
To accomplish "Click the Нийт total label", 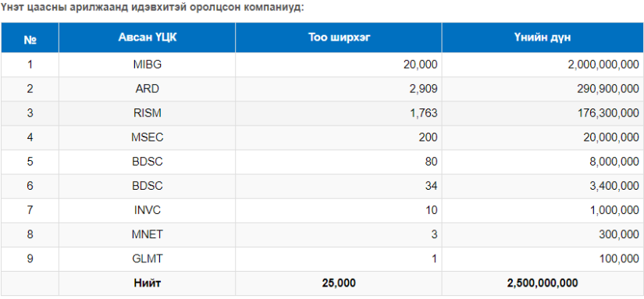I will [147, 283].
